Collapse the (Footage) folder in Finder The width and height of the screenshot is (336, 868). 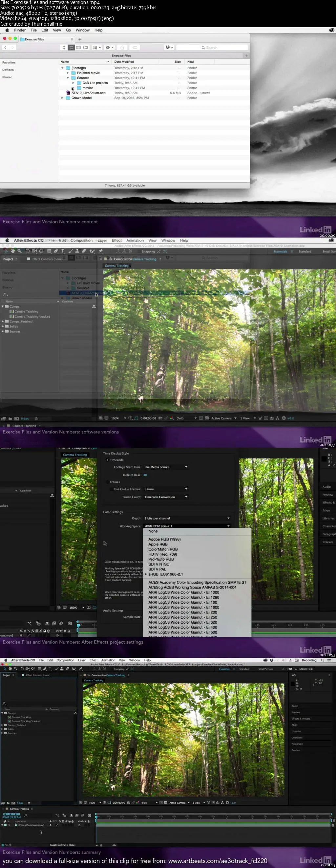coord(62,68)
